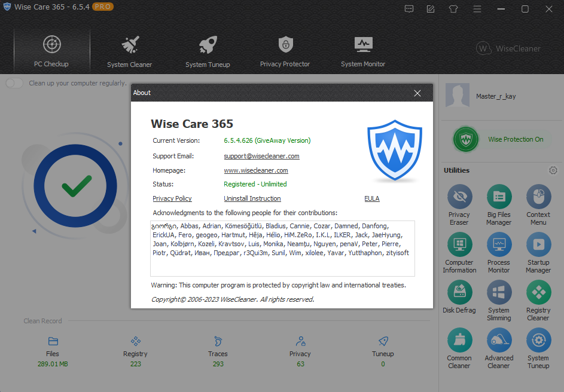Click the Registered - Unlimited status text
Screen dimensions: 564x392
tap(255, 184)
